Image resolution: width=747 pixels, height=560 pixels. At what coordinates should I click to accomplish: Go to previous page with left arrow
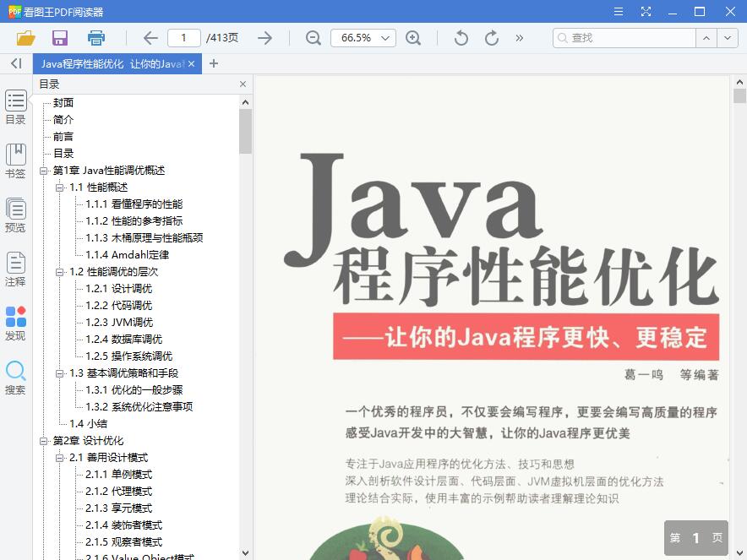pyautogui.click(x=150, y=38)
